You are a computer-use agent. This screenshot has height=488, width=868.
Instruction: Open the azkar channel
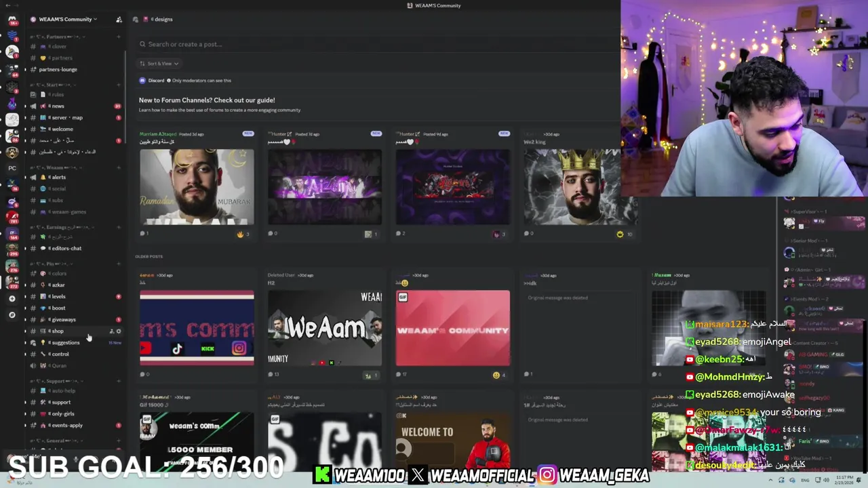coord(75,285)
